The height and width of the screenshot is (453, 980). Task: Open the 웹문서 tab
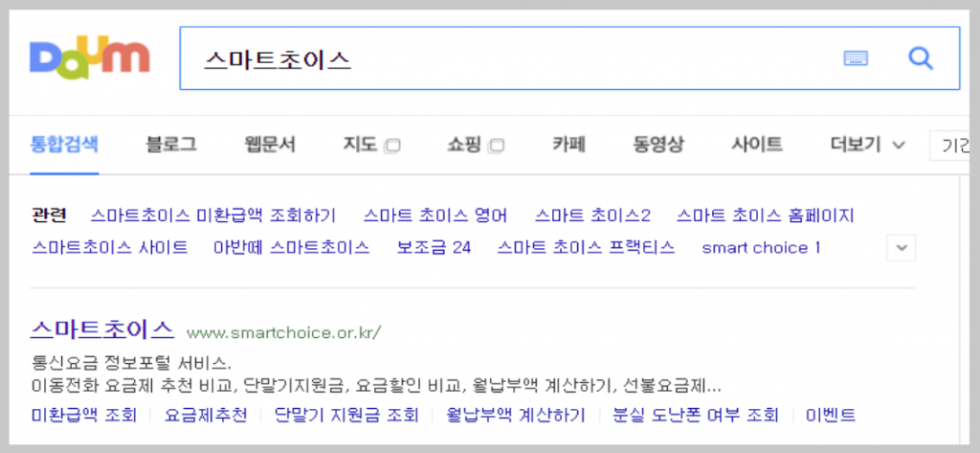(270, 146)
